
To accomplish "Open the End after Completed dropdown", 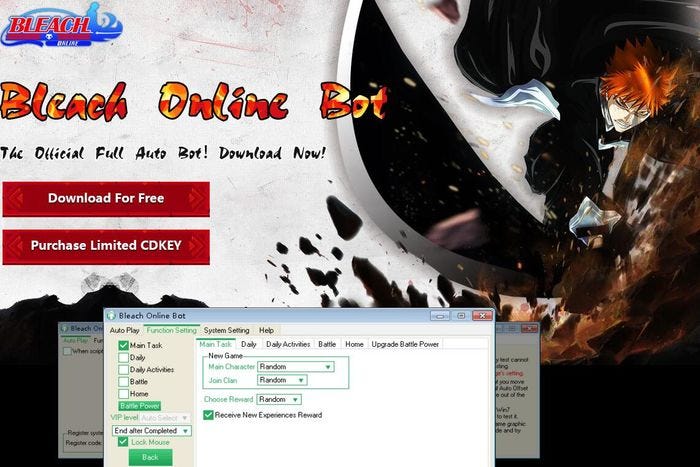I will 152,431.
